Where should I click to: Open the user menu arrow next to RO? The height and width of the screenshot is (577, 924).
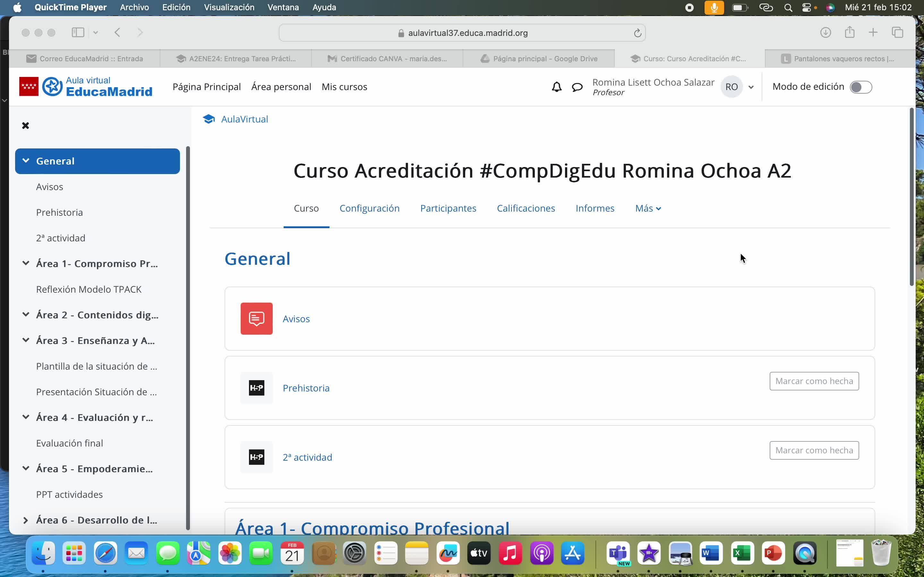point(751,87)
